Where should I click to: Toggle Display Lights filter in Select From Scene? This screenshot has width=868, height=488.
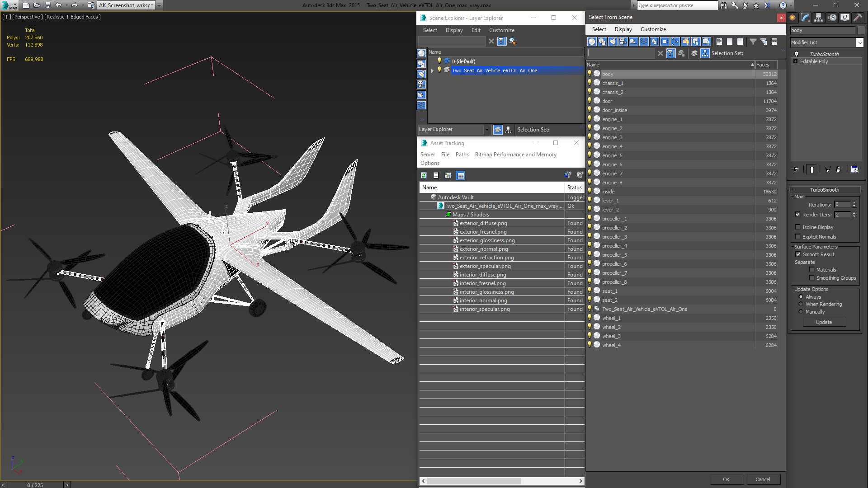pos(613,42)
